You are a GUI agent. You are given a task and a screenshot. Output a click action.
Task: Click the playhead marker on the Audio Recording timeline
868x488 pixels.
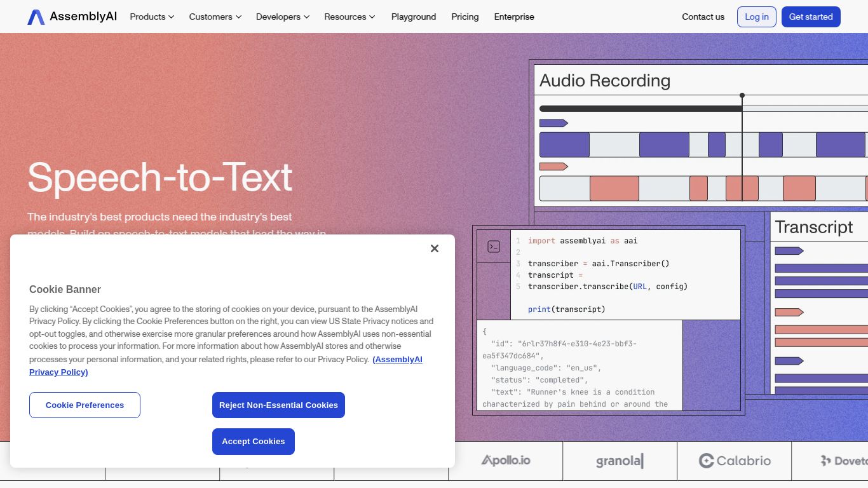(742, 95)
